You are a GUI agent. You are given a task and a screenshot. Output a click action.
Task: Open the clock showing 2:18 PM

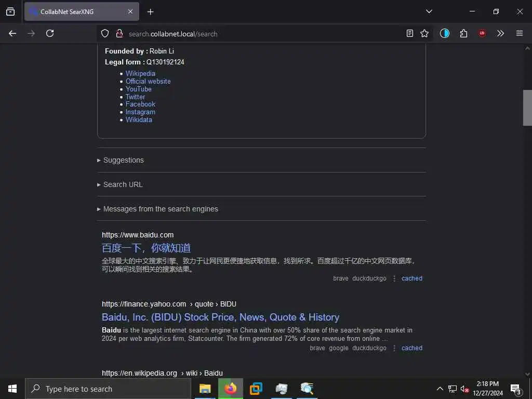487,389
